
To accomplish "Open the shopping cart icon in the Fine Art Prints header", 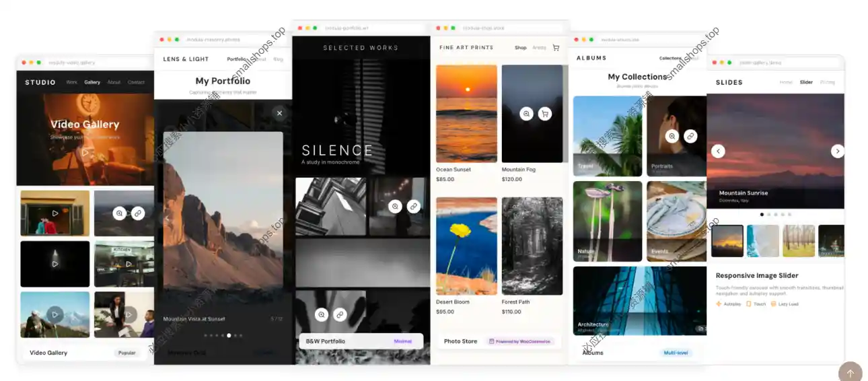I will point(556,48).
